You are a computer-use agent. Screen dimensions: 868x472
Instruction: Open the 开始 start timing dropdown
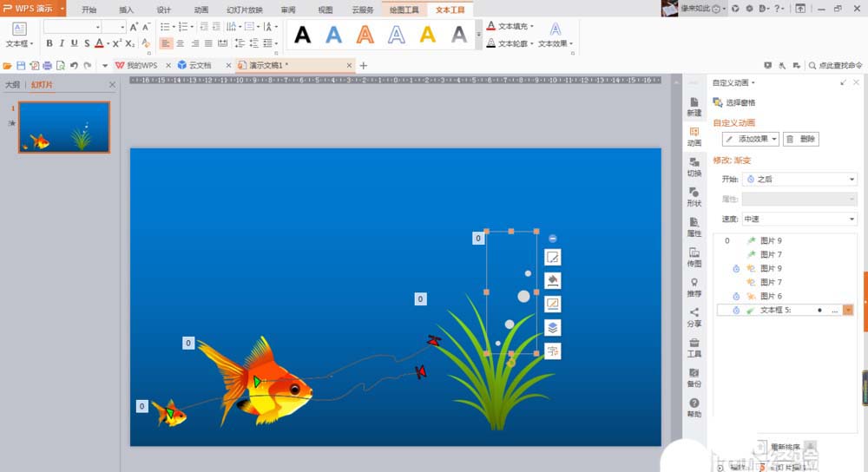799,179
